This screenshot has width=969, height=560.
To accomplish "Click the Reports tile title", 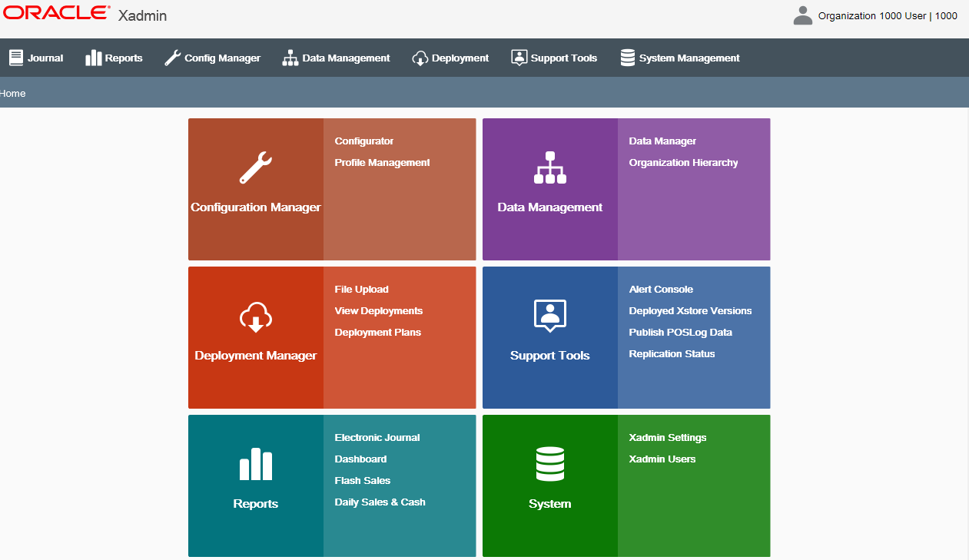I will tap(256, 504).
